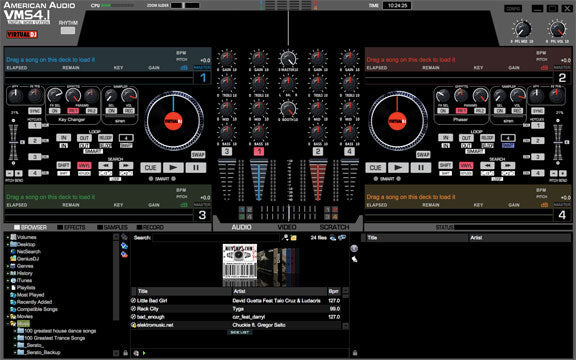Click search options magnifier icon

[285, 238]
